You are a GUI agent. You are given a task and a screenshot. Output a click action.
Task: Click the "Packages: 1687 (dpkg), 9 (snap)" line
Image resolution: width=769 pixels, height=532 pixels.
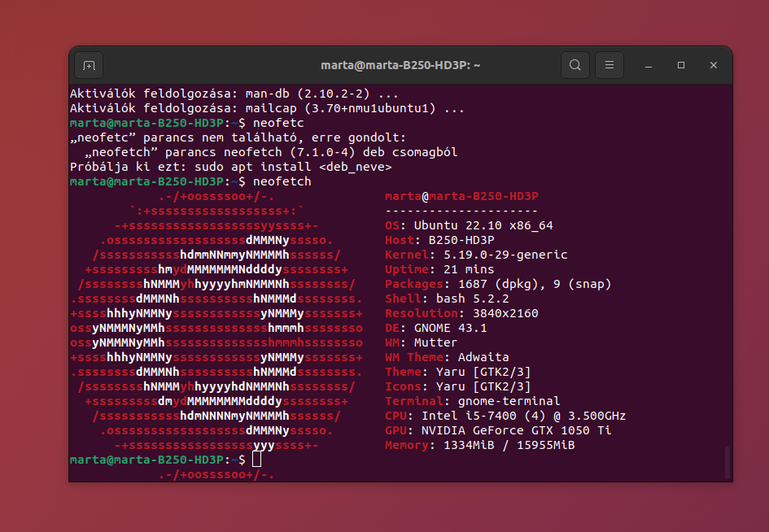click(x=498, y=285)
